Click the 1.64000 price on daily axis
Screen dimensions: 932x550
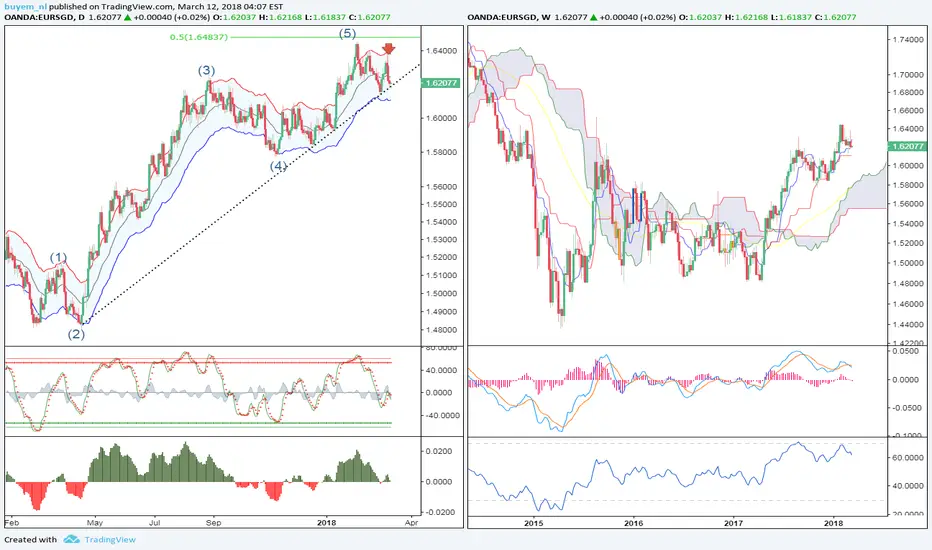(443, 51)
